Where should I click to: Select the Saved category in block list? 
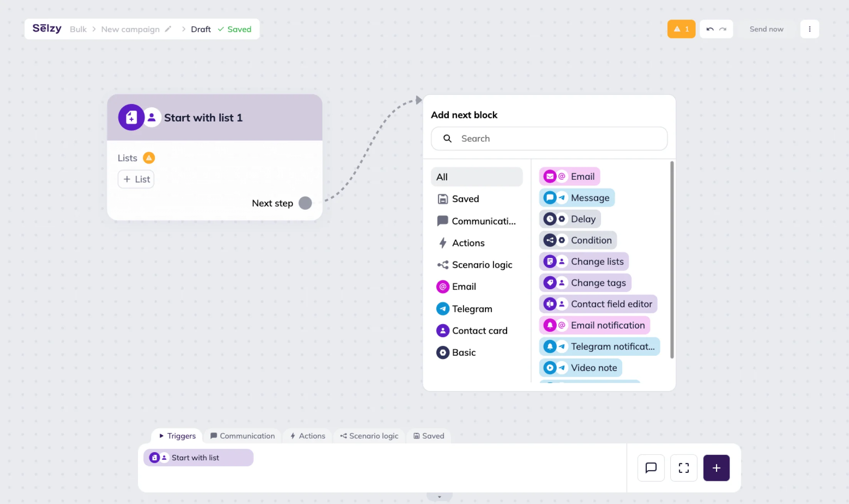477,199
